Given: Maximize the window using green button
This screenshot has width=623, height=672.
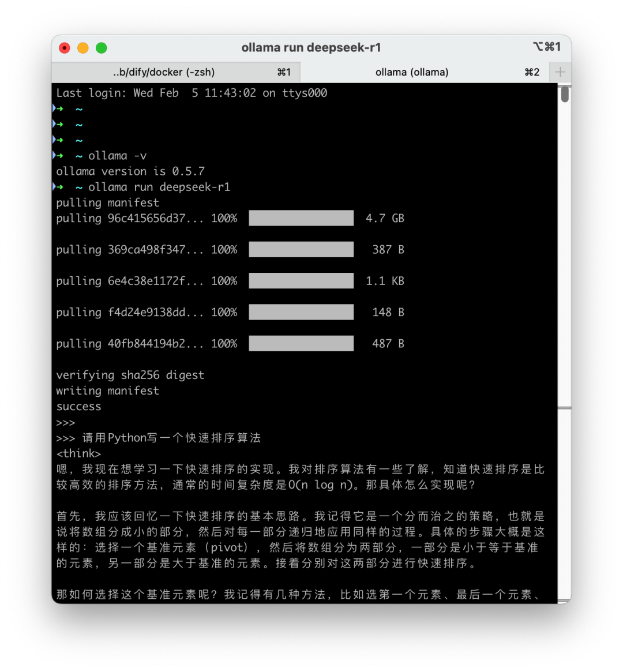Looking at the screenshot, I should click(x=102, y=48).
